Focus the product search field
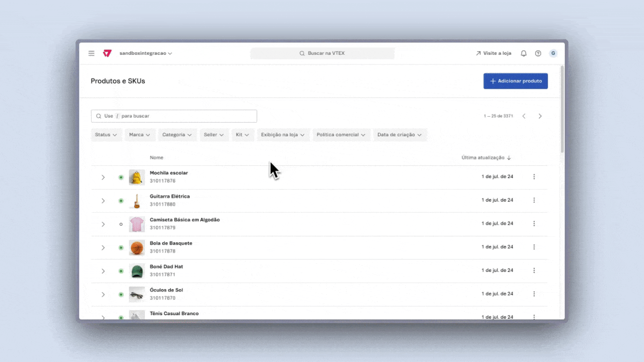The width and height of the screenshot is (644, 362). pyautogui.click(x=174, y=116)
